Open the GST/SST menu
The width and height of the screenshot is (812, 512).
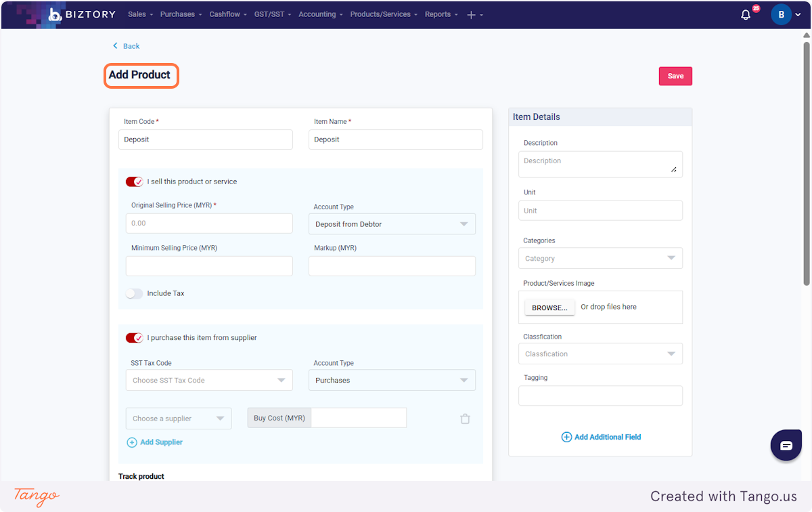coord(273,14)
